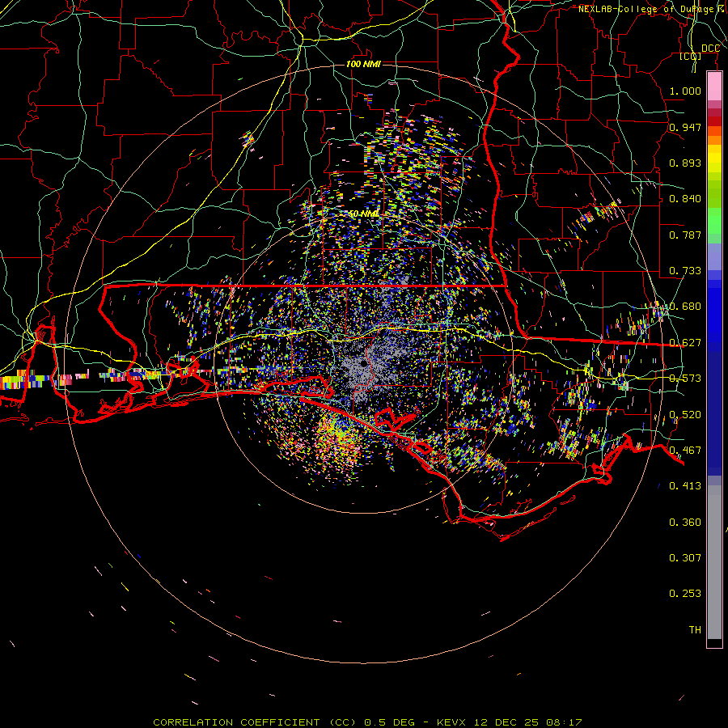Screen dimensions: 728x728
Task: Select the 0.680 scale value
Action: pos(685,307)
